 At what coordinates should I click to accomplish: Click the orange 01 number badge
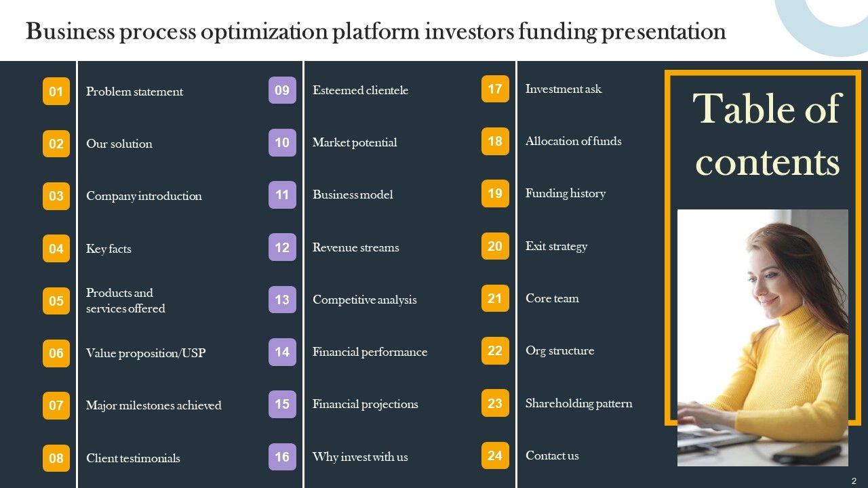56,91
